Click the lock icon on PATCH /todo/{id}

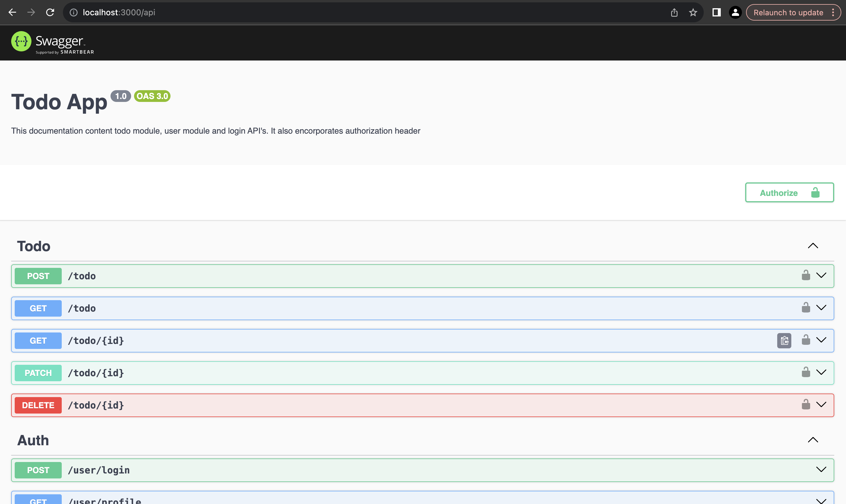point(805,372)
